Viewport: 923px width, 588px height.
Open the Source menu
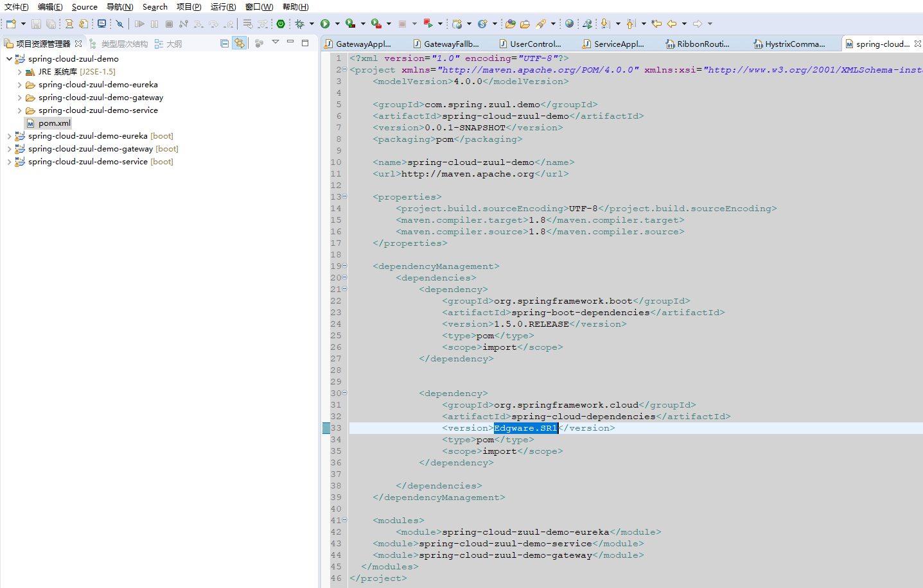coord(84,7)
